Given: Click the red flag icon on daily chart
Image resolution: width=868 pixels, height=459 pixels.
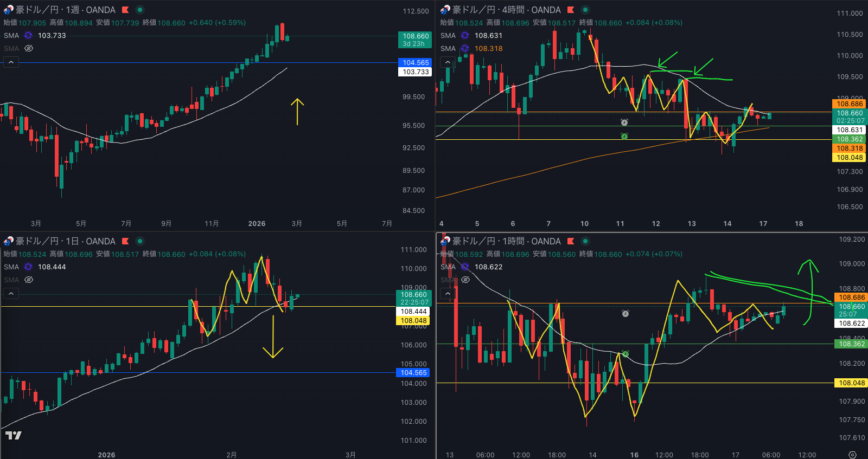Looking at the screenshot, I should coord(125,241).
